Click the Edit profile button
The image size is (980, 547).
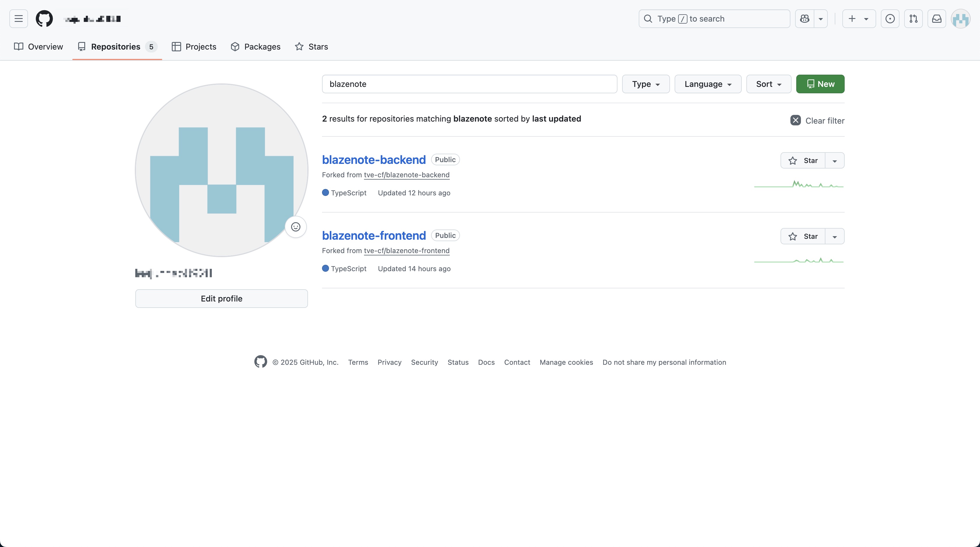(221, 299)
